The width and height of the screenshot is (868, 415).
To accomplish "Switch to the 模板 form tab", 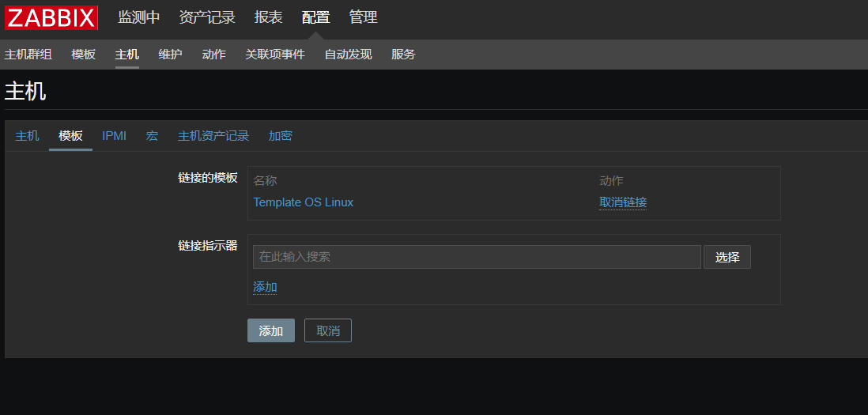I will tap(71, 136).
